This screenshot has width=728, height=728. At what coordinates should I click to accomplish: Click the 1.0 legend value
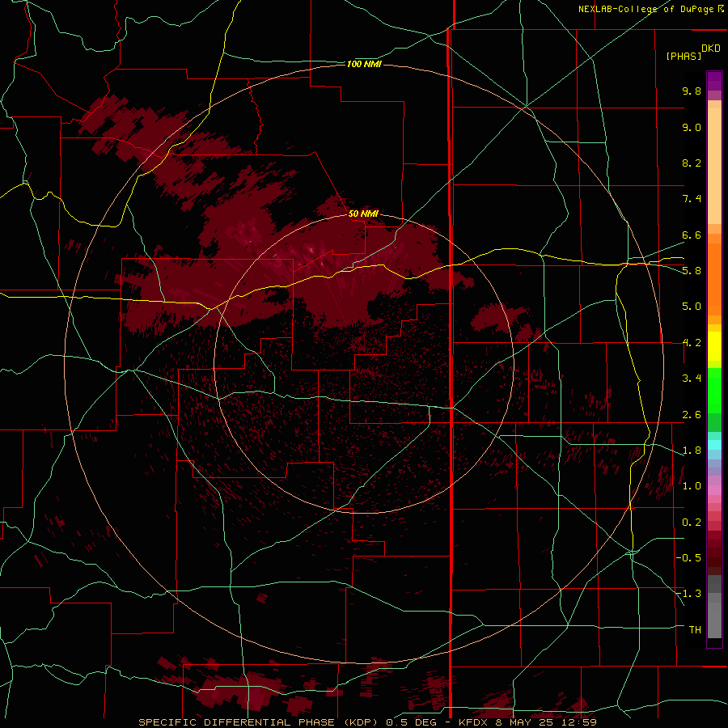692,486
